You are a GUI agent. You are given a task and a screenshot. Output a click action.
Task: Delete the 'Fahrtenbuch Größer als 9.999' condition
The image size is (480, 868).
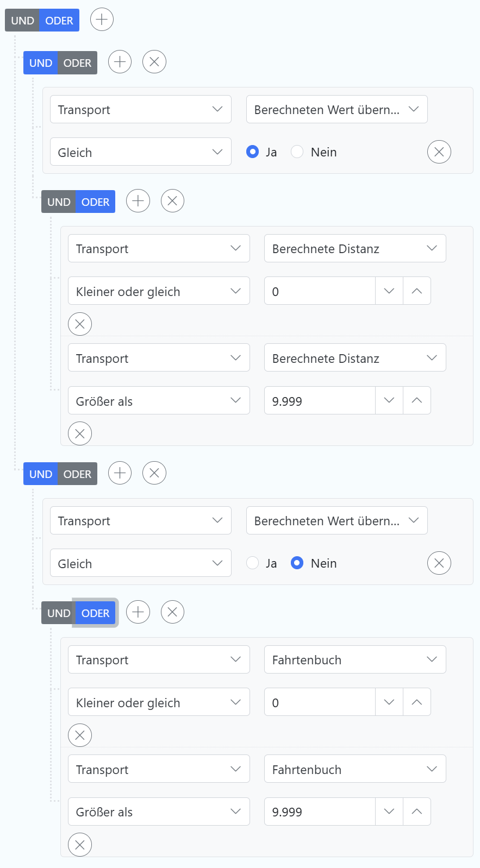[80, 845]
